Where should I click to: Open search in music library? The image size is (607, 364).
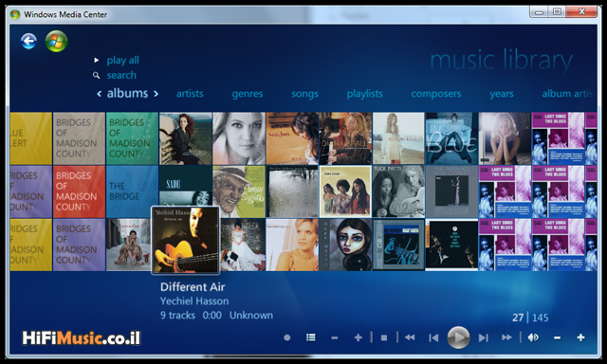(121, 75)
